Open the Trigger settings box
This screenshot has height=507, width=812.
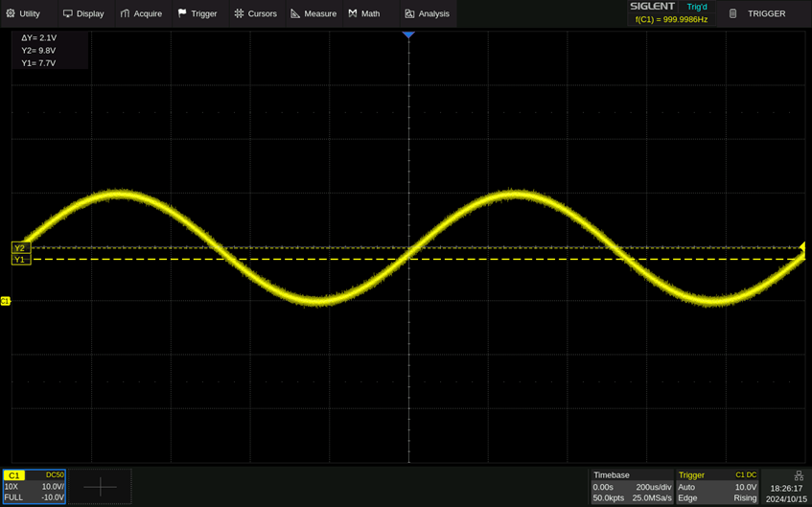coord(717,487)
